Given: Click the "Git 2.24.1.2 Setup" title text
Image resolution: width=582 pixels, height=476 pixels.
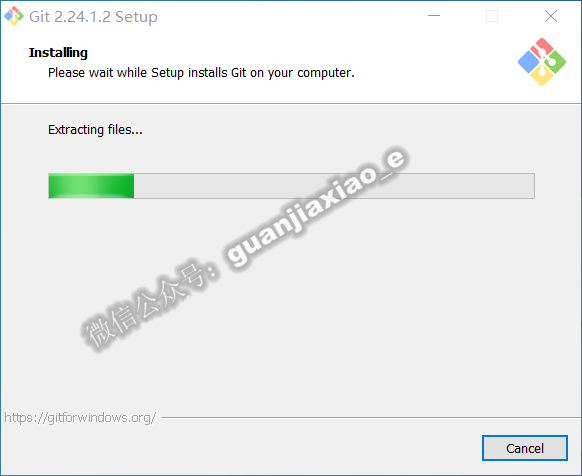Looking at the screenshot, I should (93, 17).
